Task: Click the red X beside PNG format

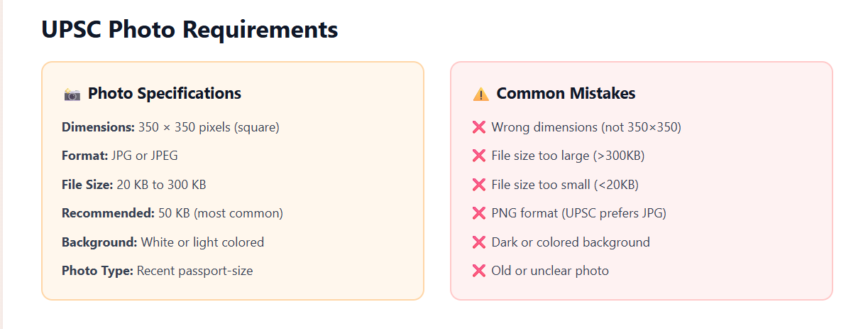Action: point(478,213)
